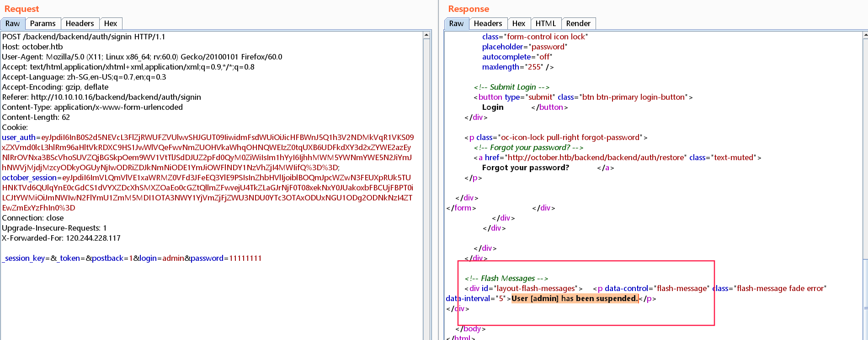Image resolution: width=868 pixels, height=340 pixels.
Task: Click the bold 'Login' button text in response
Action: pos(493,107)
